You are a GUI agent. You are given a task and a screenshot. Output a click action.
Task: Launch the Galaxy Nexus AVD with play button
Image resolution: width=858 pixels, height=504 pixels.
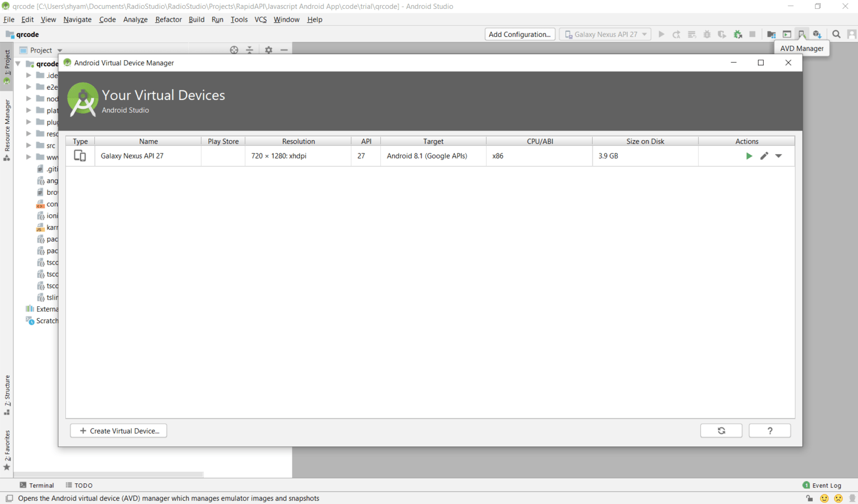pyautogui.click(x=749, y=156)
